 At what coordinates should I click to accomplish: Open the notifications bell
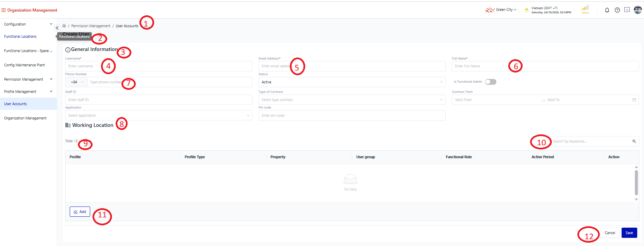pos(607,10)
